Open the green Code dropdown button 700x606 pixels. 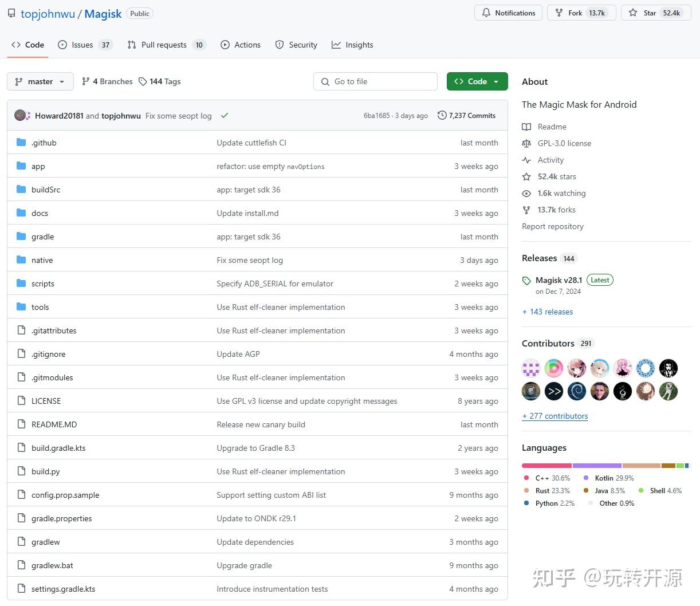pyautogui.click(x=477, y=81)
